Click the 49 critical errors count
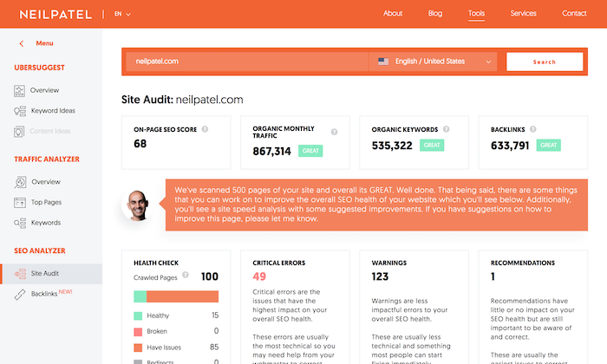The width and height of the screenshot is (607, 364). pyautogui.click(x=259, y=276)
